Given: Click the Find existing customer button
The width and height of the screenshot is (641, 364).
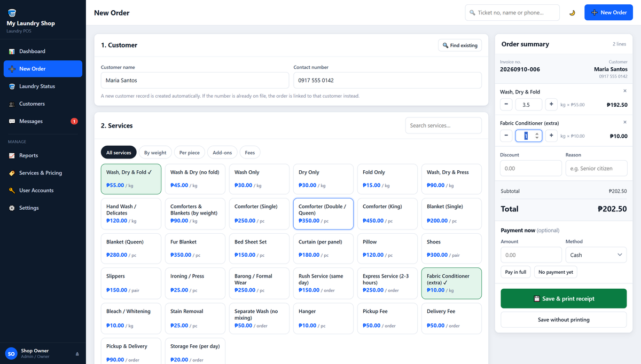Looking at the screenshot, I should tap(460, 45).
